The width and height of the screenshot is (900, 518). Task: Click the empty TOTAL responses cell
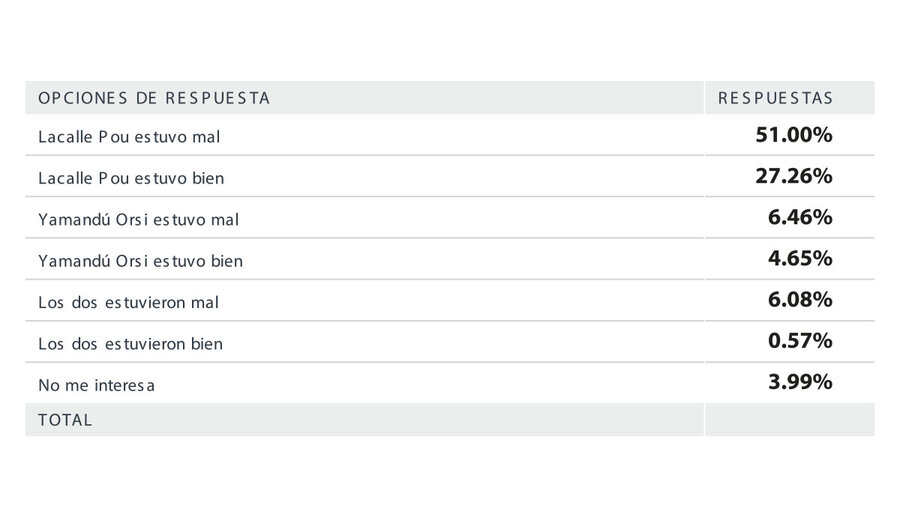(x=790, y=420)
